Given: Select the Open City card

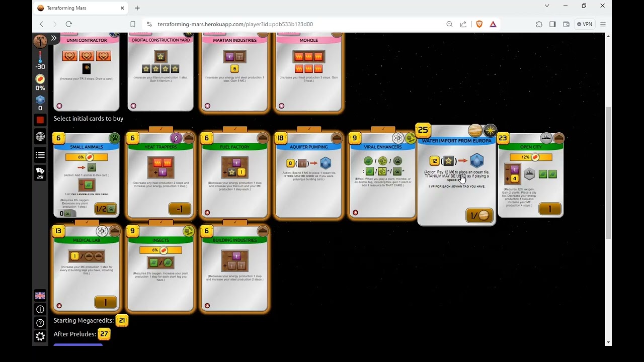Looking at the screenshot, I should (531, 175).
